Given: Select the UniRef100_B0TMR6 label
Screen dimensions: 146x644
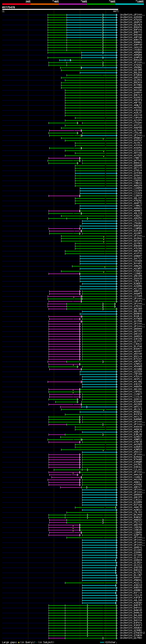Looking at the screenshot, I should coord(131,85).
